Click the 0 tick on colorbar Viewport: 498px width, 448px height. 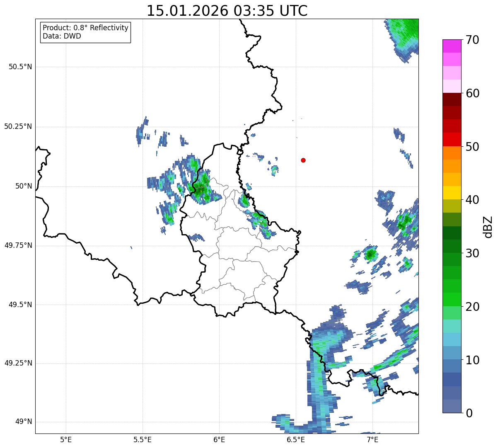click(x=469, y=413)
